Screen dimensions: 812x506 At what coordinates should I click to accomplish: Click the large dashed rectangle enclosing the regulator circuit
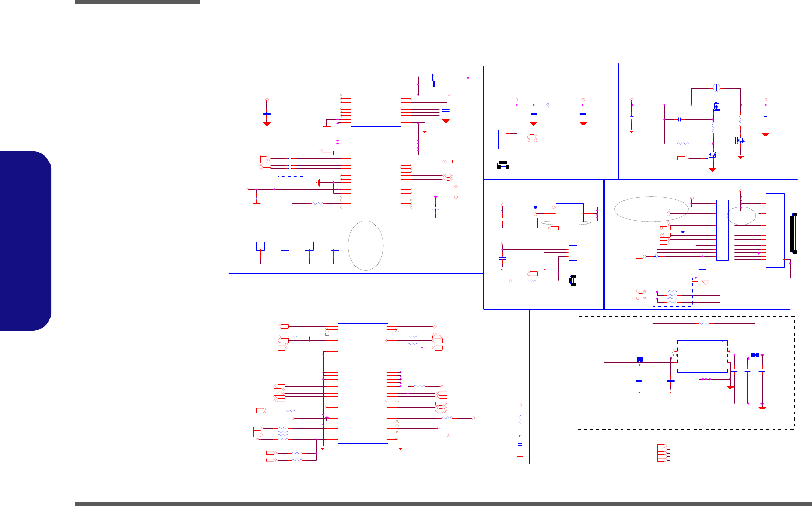pos(685,373)
